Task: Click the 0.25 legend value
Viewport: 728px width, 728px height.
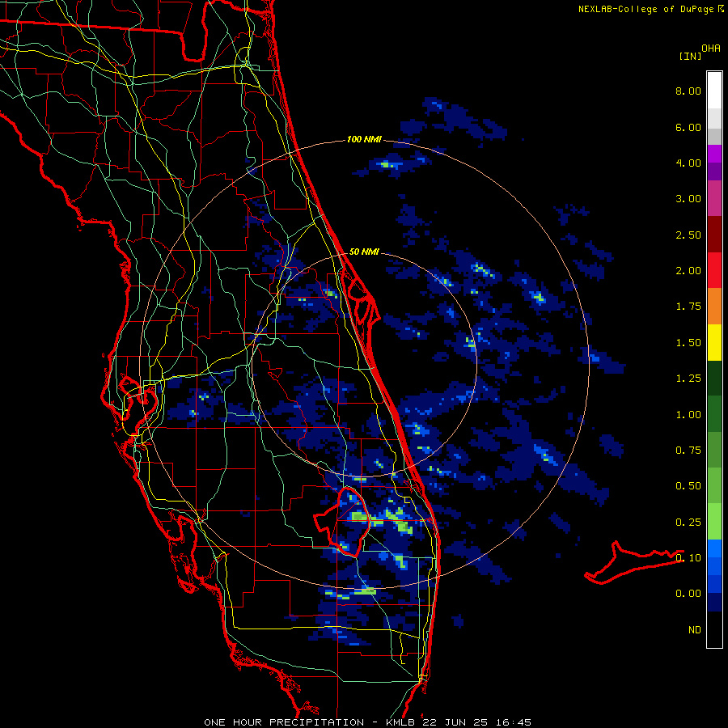Action: (688, 523)
